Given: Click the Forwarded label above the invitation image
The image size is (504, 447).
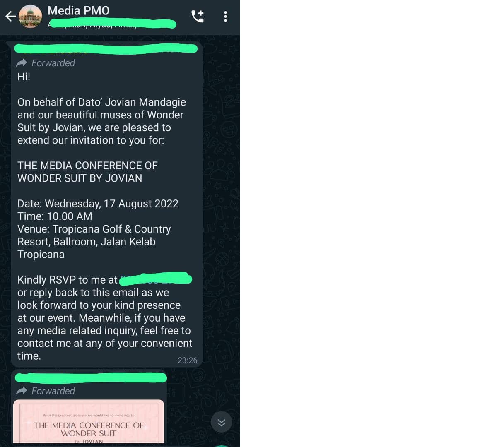Looking at the screenshot, I should point(53,391).
